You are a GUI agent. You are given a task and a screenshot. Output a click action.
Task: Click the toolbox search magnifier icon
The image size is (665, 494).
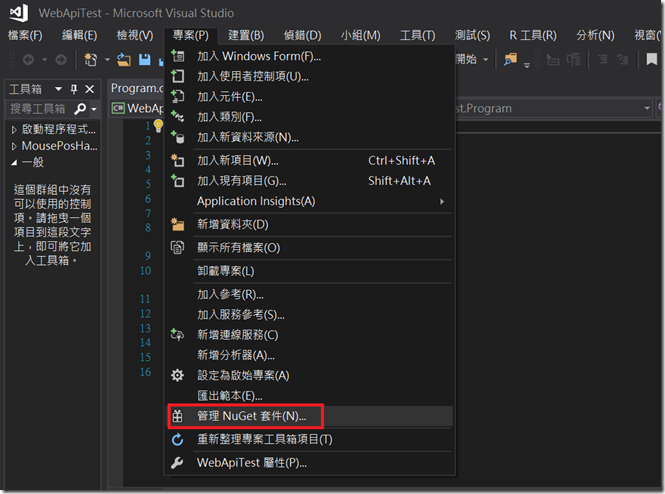[x=80, y=109]
